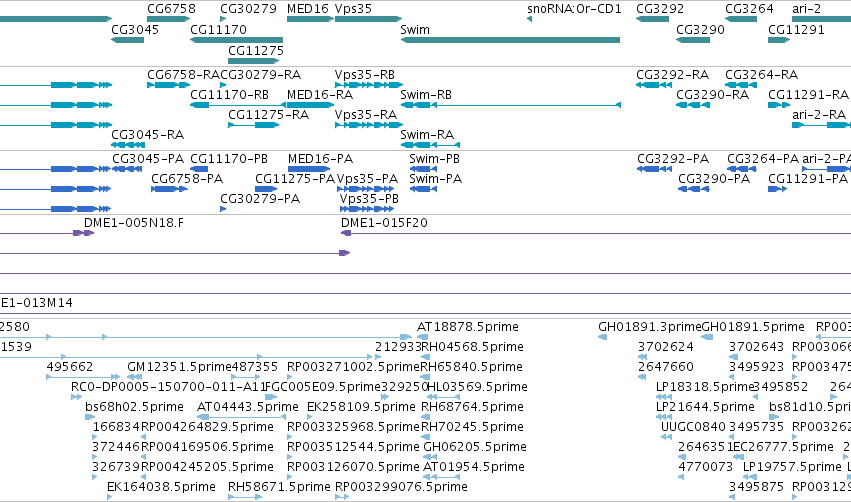Click the CG30279-RA transcript label
Viewport: 851px width, 502px height.
pyautogui.click(x=261, y=74)
